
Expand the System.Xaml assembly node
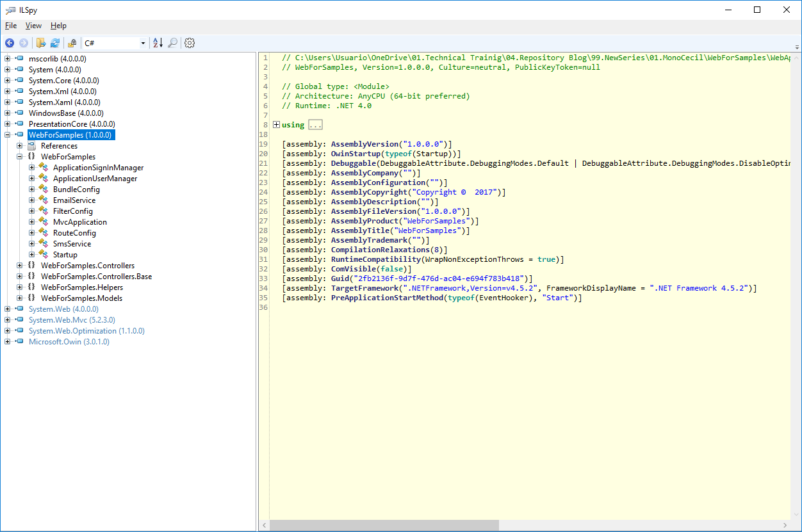(x=7, y=102)
